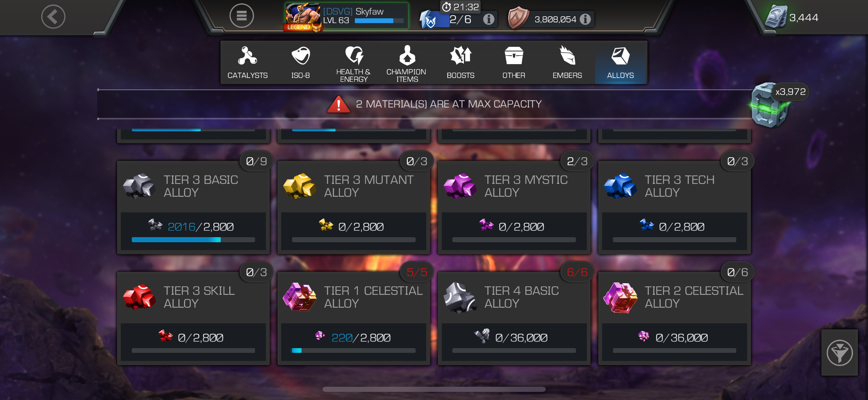Open the info icon beside the 2/6 counter
Viewport: 868px width, 400px height.
tap(489, 19)
